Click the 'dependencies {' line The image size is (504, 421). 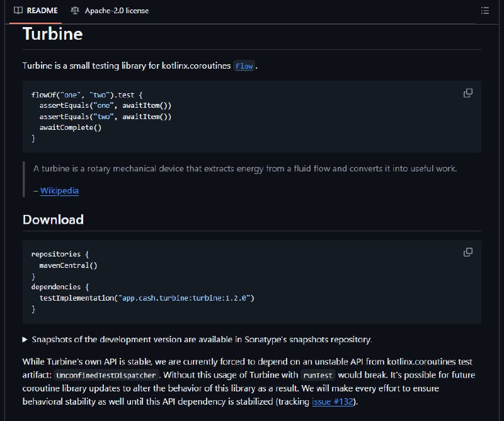pos(60,287)
